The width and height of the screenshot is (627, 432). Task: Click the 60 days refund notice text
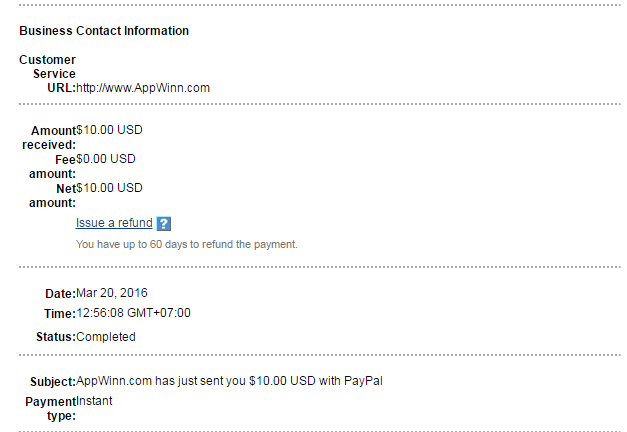(187, 244)
